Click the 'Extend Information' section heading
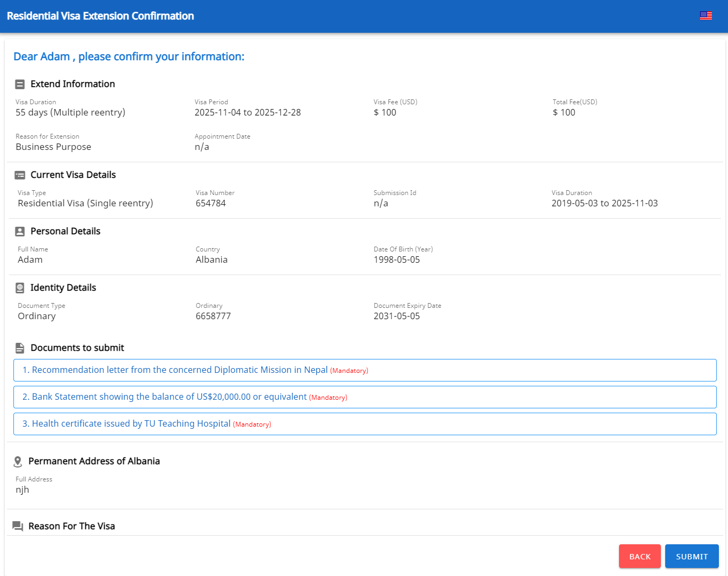Viewport: 728px width, 576px height. point(72,84)
